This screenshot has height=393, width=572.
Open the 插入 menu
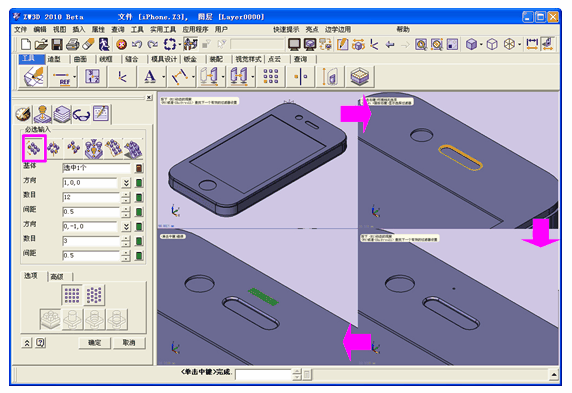[78, 29]
